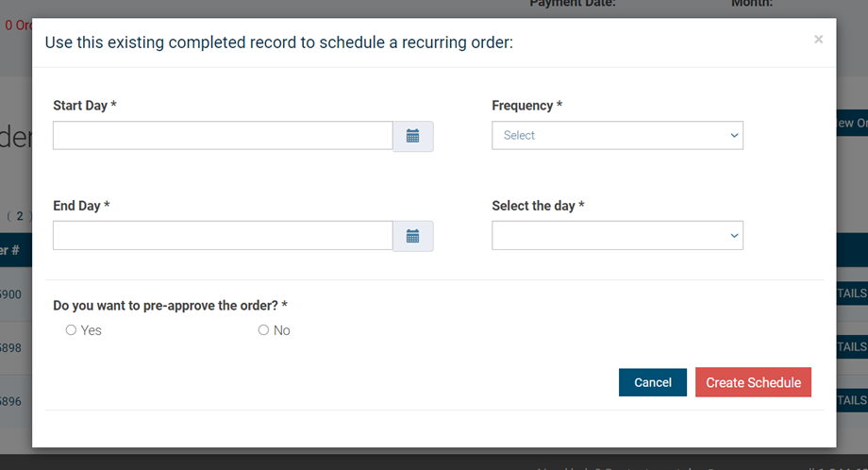Open the Select the day dropdown
Viewport: 868px width, 470px height.
coord(617,236)
